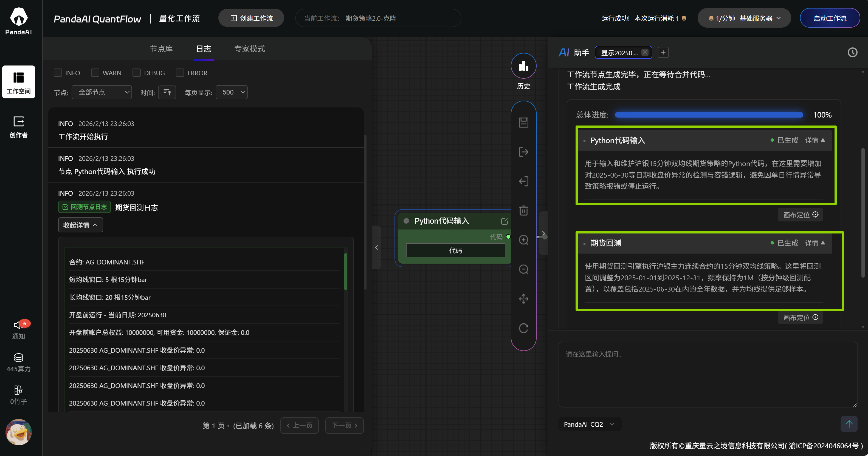Open the 500 per-page dropdown
The height and width of the screenshot is (456, 868).
tap(232, 92)
